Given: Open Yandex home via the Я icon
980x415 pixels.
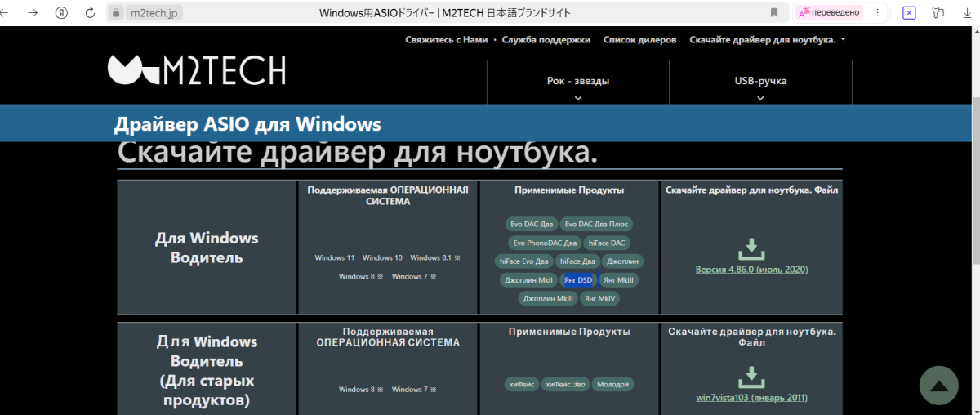Looking at the screenshot, I should point(61,13).
